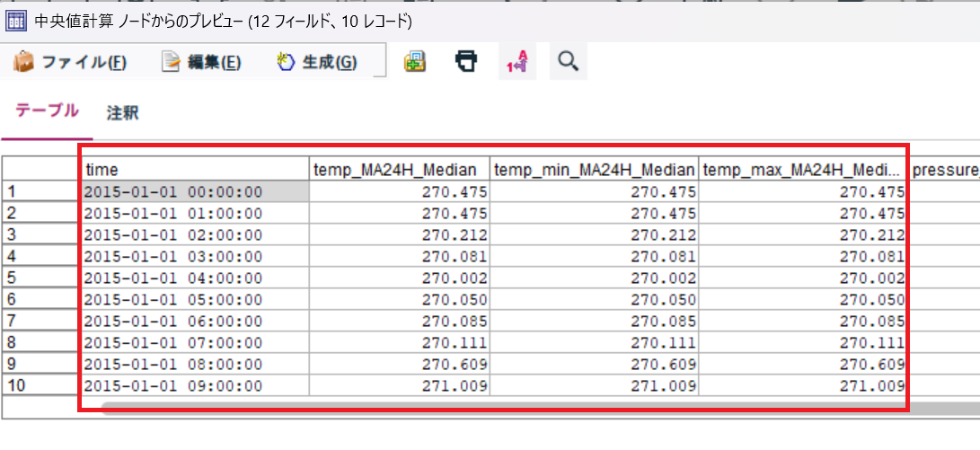
Task: Click time cell 2015-01-01 07:00:00
Action: click(196, 342)
